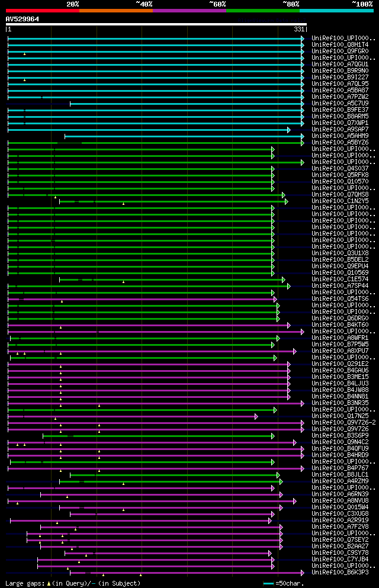Open hit label UniRef100_Q9FGR0
Image resolution: width=379 pixels, height=588 pixels.
point(340,51)
